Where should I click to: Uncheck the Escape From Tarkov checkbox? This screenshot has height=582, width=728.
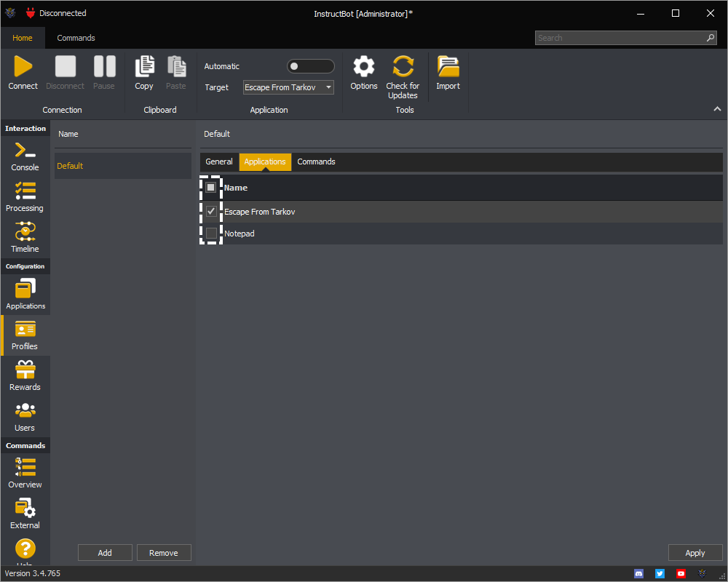click(211, 211)
